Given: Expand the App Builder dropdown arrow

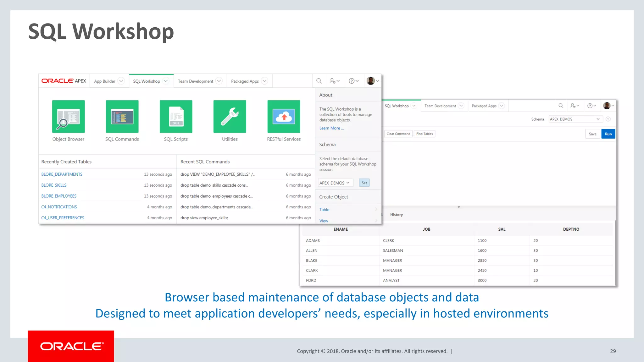Looking at the screenshot, I should (x=121, y=81).
